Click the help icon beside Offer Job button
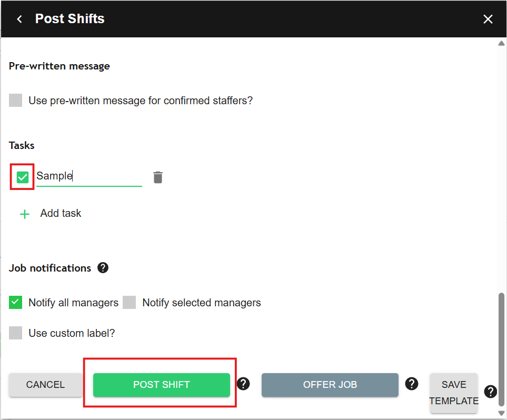 412,384
